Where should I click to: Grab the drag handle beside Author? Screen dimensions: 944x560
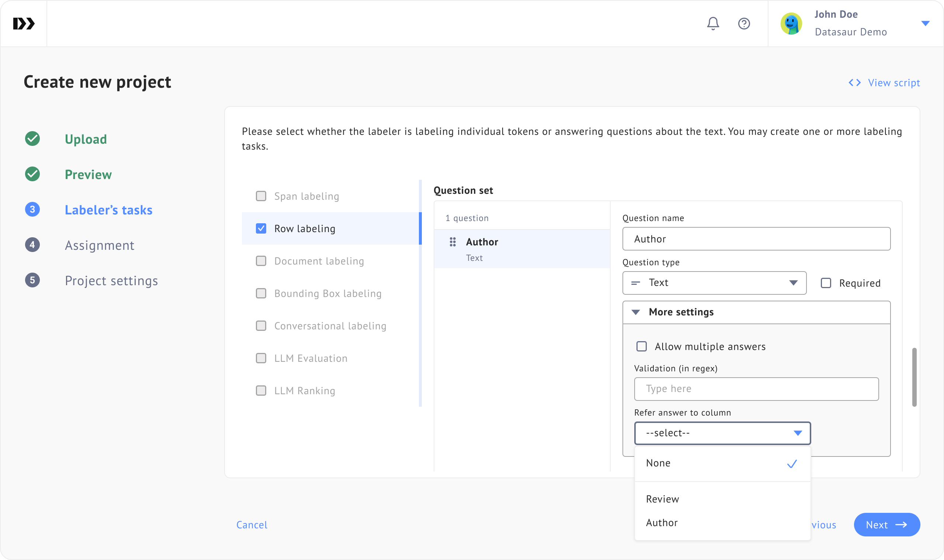pyautogui.click(x=452, y=242)
